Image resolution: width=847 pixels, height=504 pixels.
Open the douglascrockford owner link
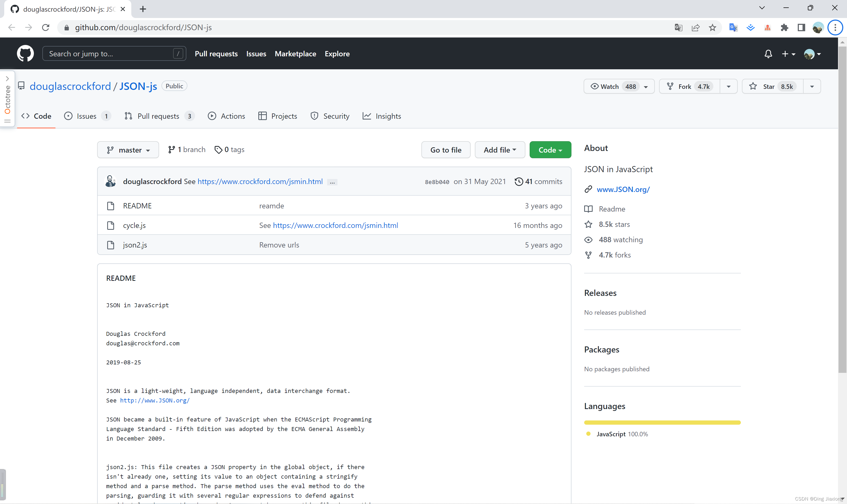(70, 86)
